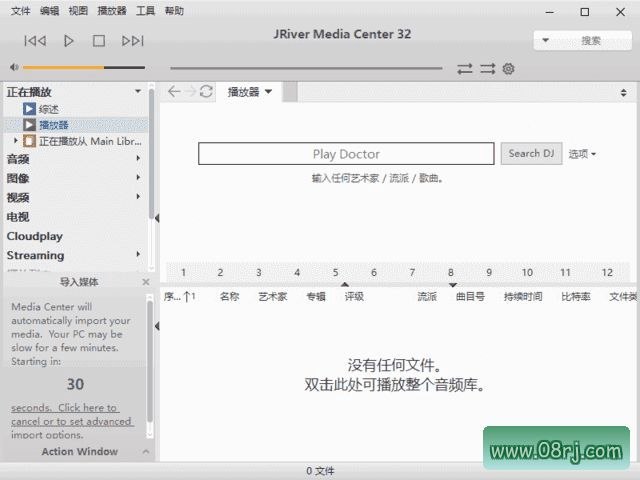Toggle the shuffle mode icon
The width and height of the screenshot is (640, 480).
pyautogui.click(x=487, y=69)
